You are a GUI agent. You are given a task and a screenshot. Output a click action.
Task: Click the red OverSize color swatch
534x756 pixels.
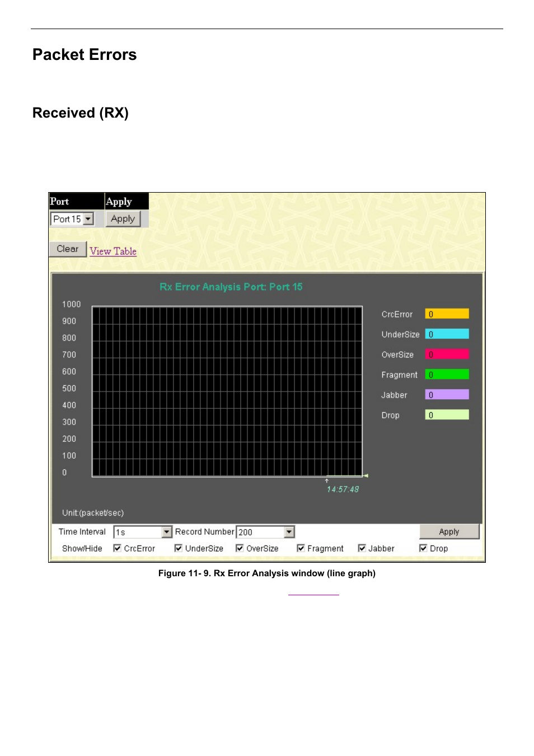coord(447,354)
